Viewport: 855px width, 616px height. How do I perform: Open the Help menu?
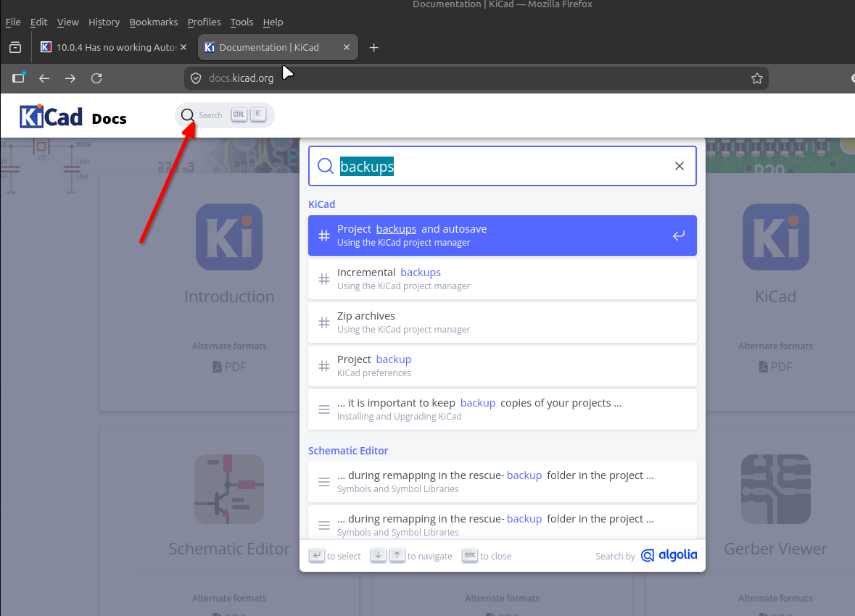pyautogui.click(x=273, y=22)
